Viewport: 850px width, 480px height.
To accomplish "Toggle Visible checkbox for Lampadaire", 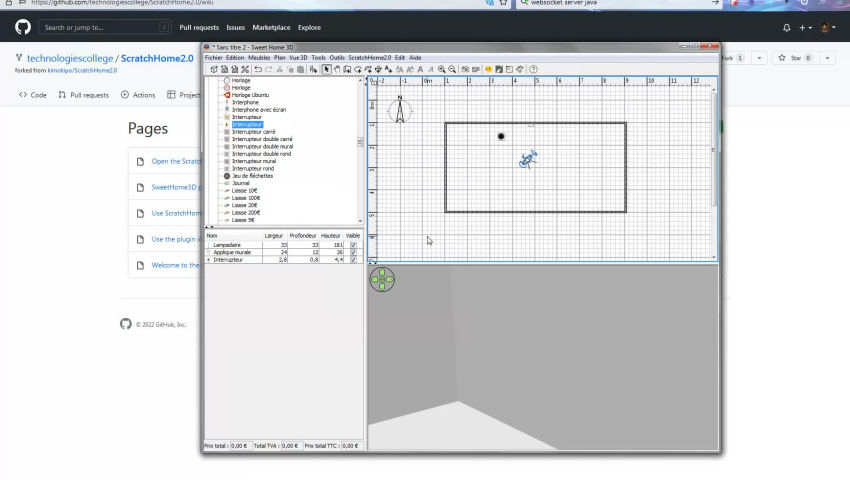I will (x=353, y=245).
